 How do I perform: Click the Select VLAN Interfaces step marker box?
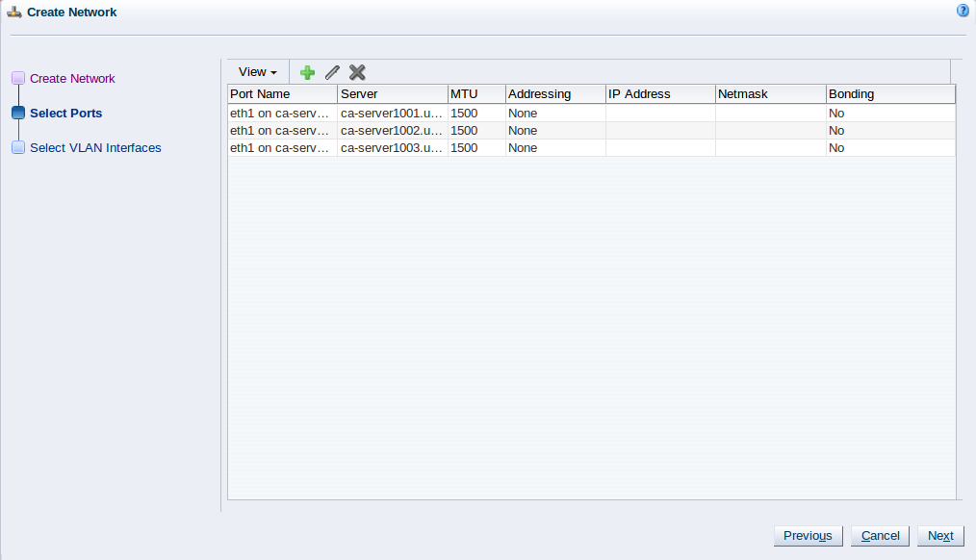[x=18, y=147]
